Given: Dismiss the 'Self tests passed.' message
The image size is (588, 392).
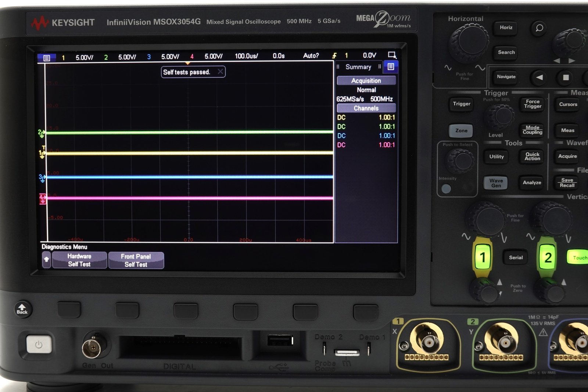Looking at the screenshot, I should tap(220, 72).
